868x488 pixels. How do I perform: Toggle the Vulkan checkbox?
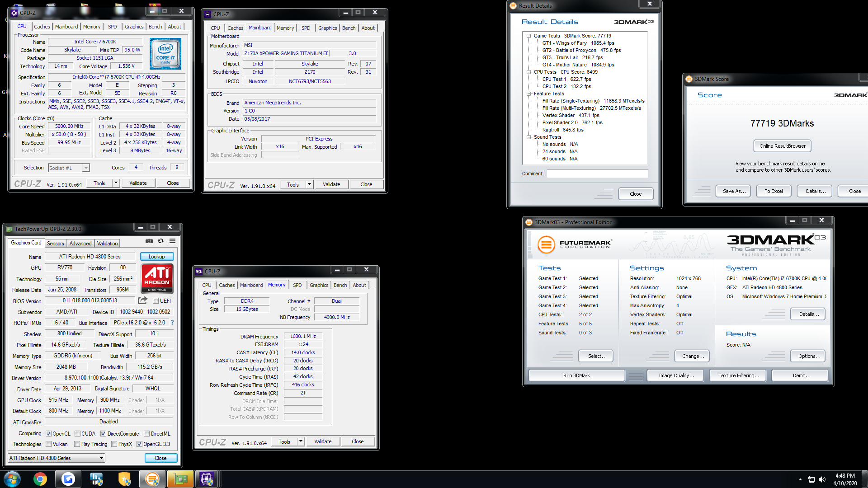pos(48,444)
